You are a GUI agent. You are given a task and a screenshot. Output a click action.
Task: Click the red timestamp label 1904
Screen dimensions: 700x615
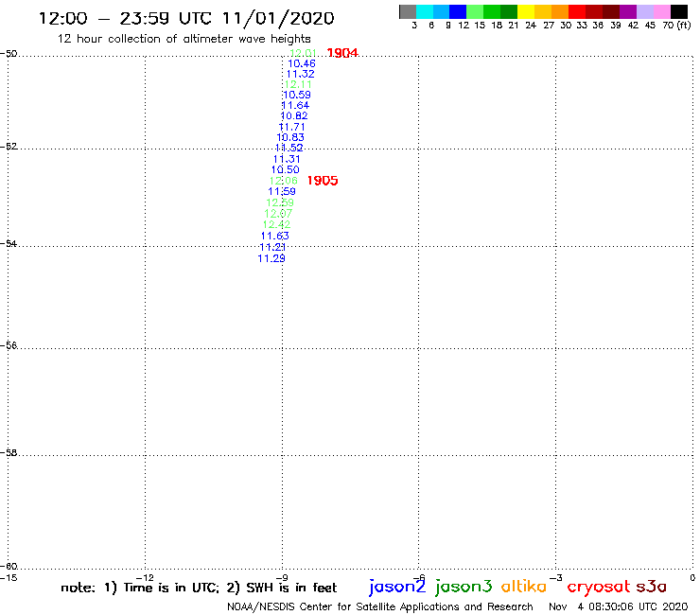click(x=342, y=53)
